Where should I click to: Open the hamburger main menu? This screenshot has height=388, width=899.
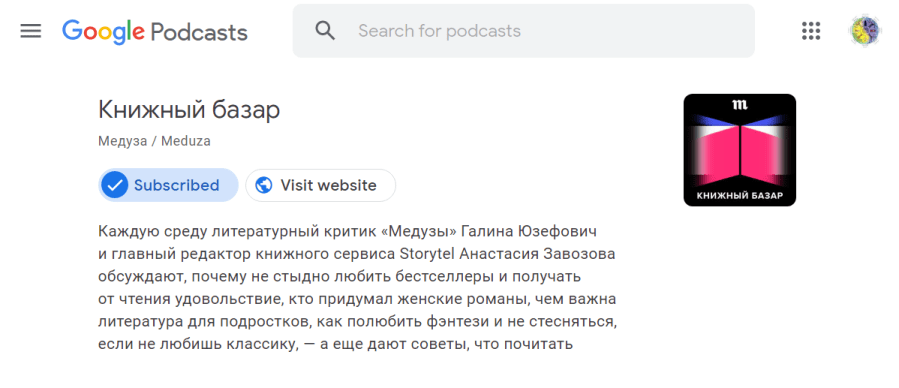point(30,31)
